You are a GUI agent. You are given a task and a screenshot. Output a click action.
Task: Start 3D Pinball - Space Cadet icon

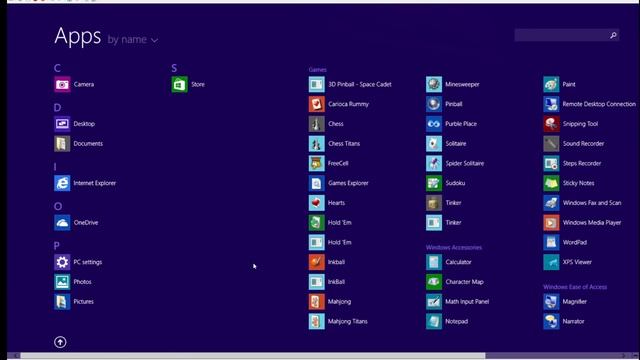click(316, 84)
